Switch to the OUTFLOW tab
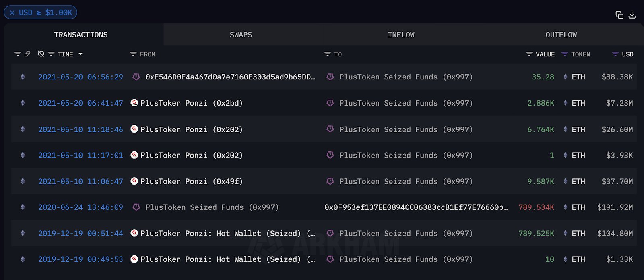The height and width of the screenshot is (280, 644). click(561, 35)
